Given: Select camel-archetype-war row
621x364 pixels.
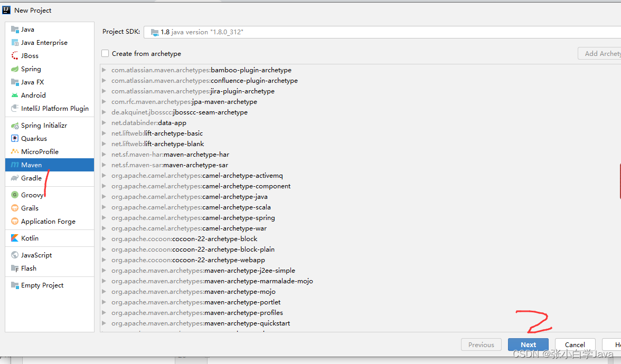Looking at the screenshot, I should click(x=360, y=228).
